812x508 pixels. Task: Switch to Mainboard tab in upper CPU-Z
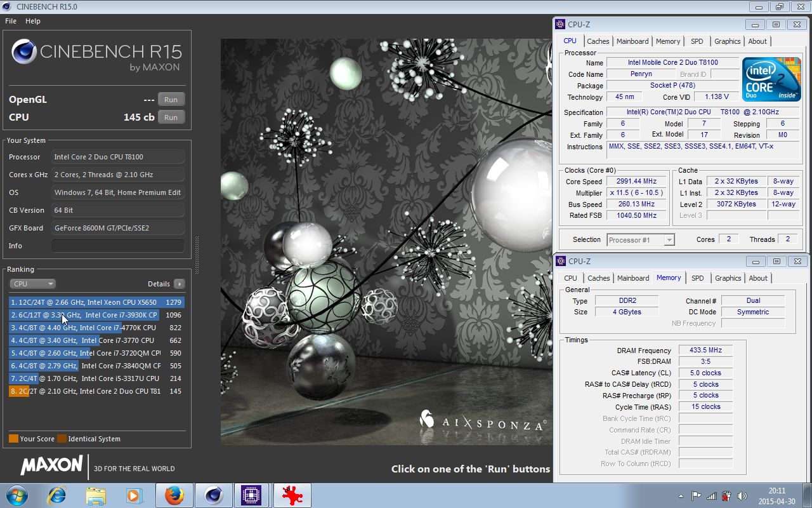pos(632,41)
